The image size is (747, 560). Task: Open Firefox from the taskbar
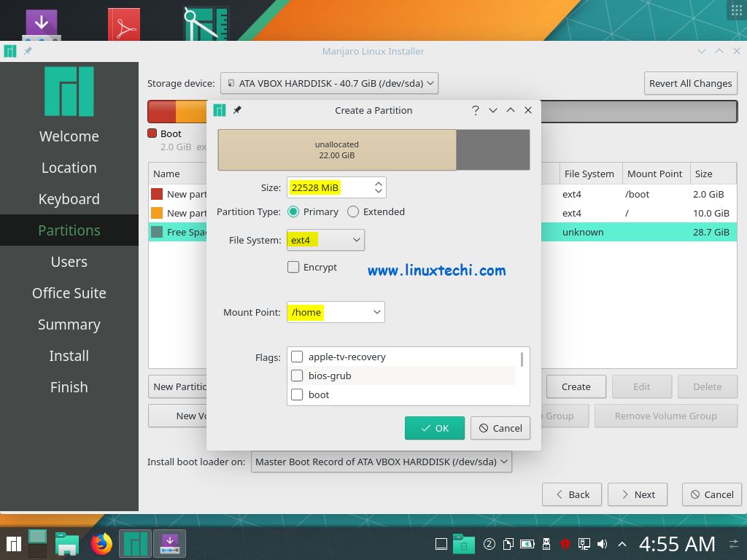pos(101,543)
